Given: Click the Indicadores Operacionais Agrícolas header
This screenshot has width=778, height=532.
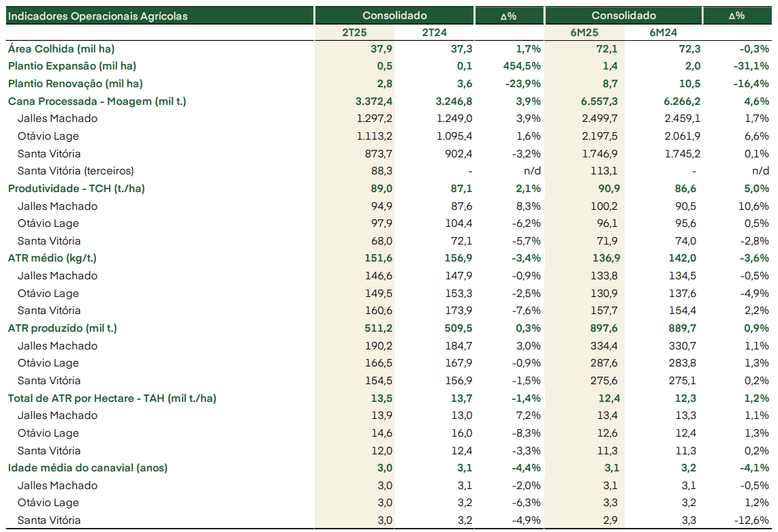Looking at the screenshot, I should pos(97,16).
